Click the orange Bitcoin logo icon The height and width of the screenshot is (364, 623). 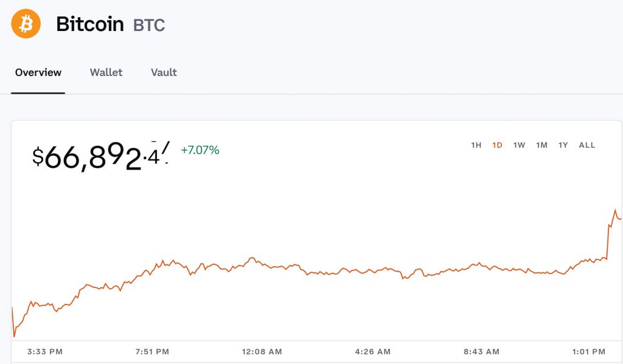click(25, 24)
